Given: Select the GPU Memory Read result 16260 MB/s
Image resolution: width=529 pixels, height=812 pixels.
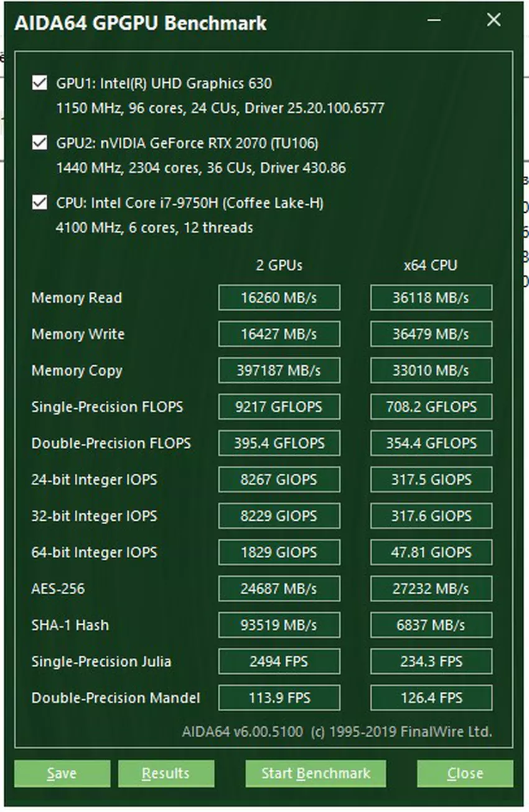Looking at the screenshot, I should tap(279, 298).
